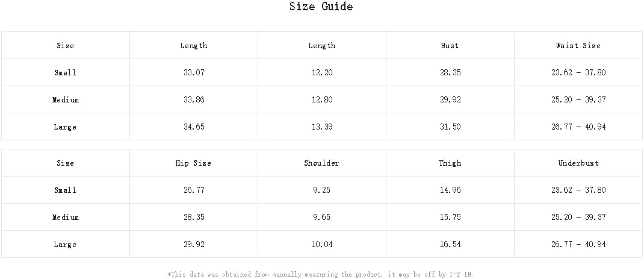Click the Shoulder column header

[x=321, y=163]
